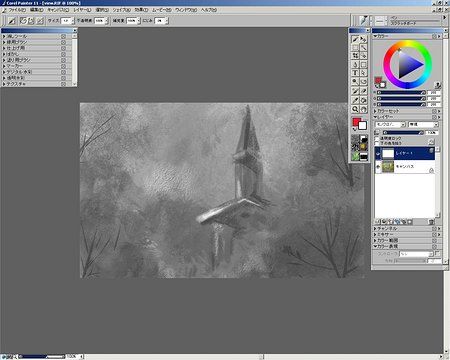The width and height of the screenshot is (450, 360).
Task: Open layer composite method dropdown
Action: tap(390, 124)
